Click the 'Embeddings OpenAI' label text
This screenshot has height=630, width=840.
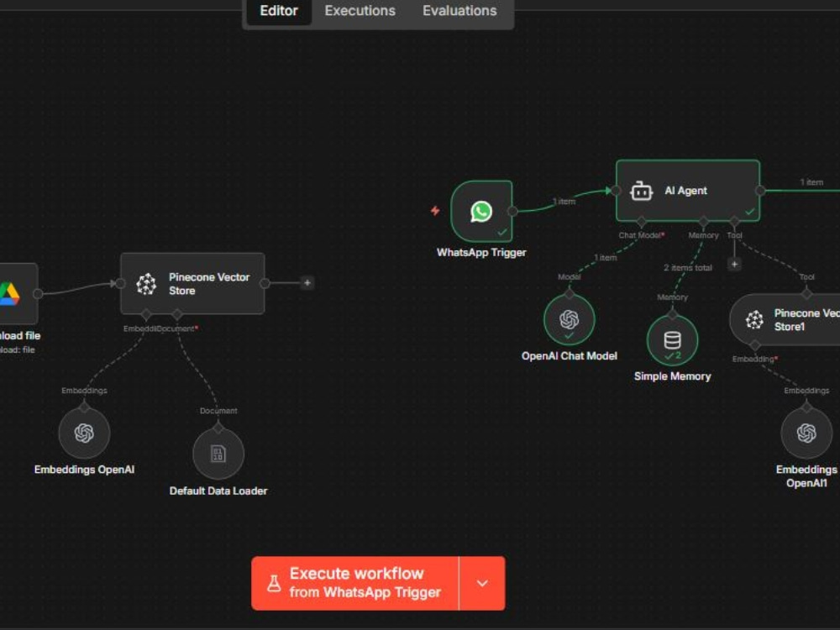(84, 470)
